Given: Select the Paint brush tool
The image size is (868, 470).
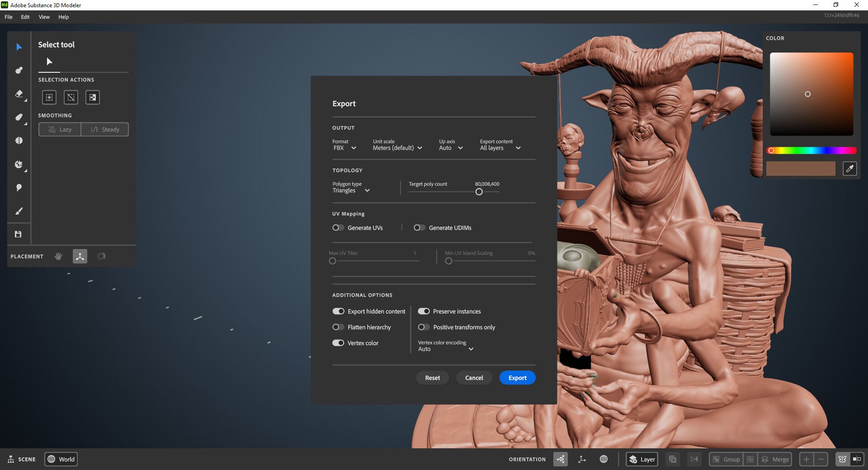Looking at the screenshot, I should (x=19, y=211).
